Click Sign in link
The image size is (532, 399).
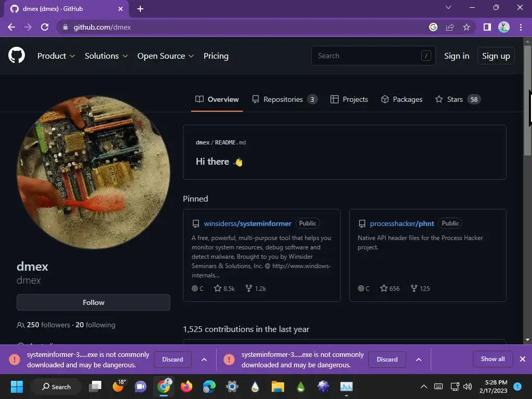(457, 56)
